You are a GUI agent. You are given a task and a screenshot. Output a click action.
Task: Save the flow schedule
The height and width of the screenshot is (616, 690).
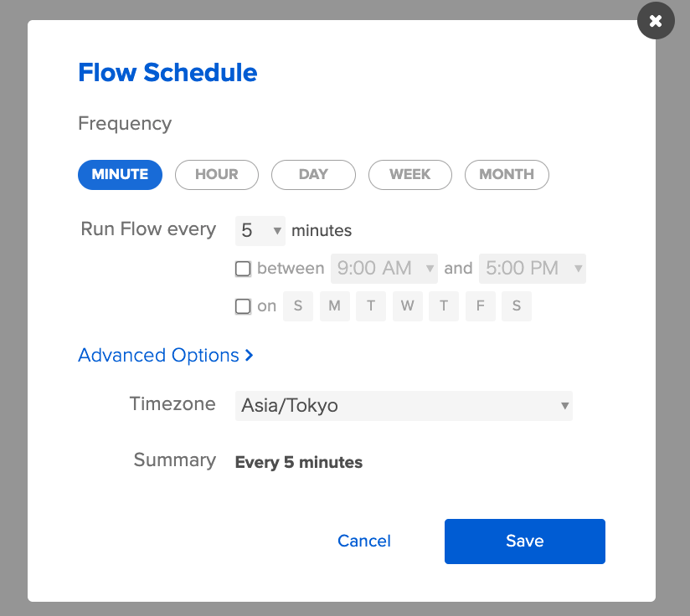pyautogui.click(x=524, y=542)
